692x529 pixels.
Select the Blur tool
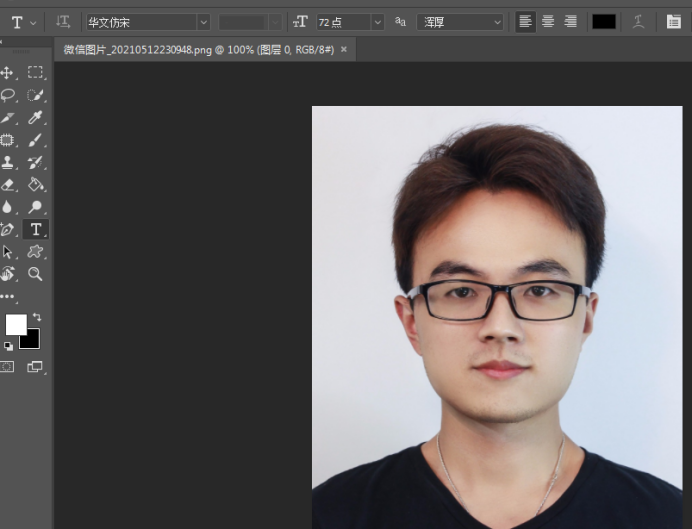pyautogui.click(x=7, y=207)
